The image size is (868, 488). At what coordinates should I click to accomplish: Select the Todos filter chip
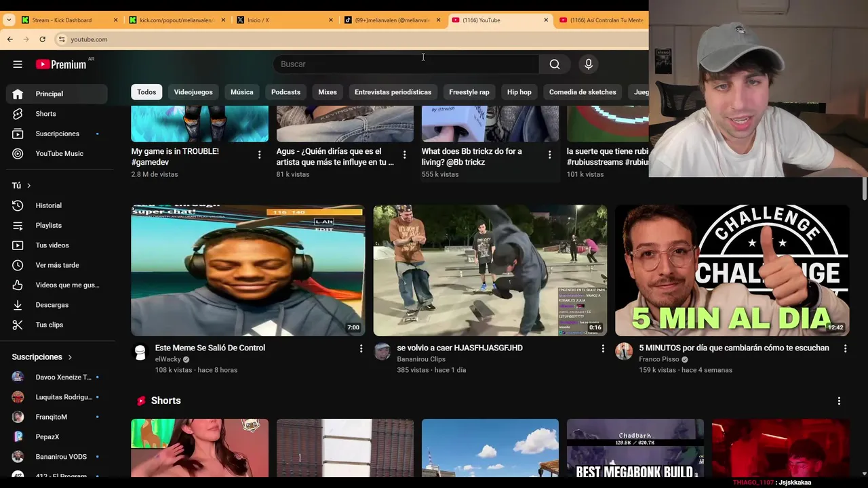[x=146, y=92]
